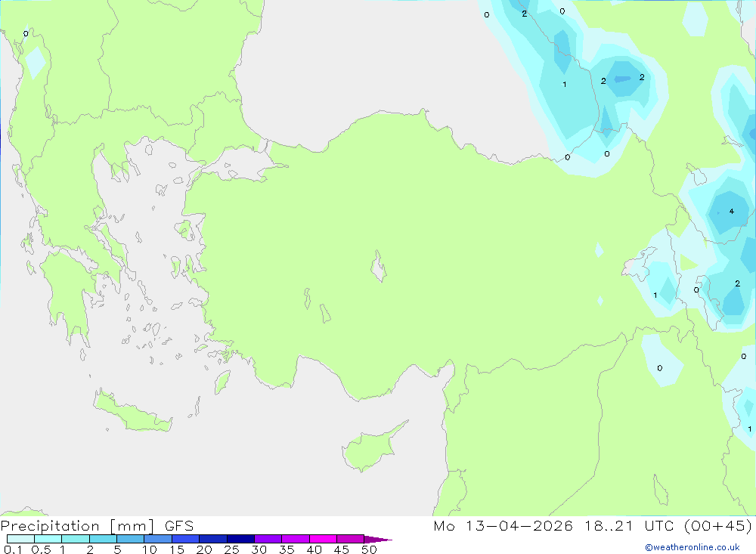
Task: Click the '(00+45)' forecast offset text
Action: 718,526
